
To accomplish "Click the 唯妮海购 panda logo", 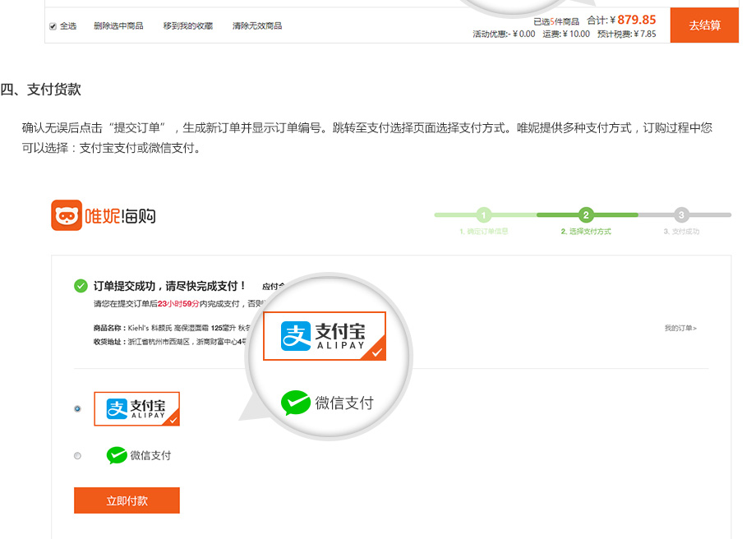I will point(104,215).
